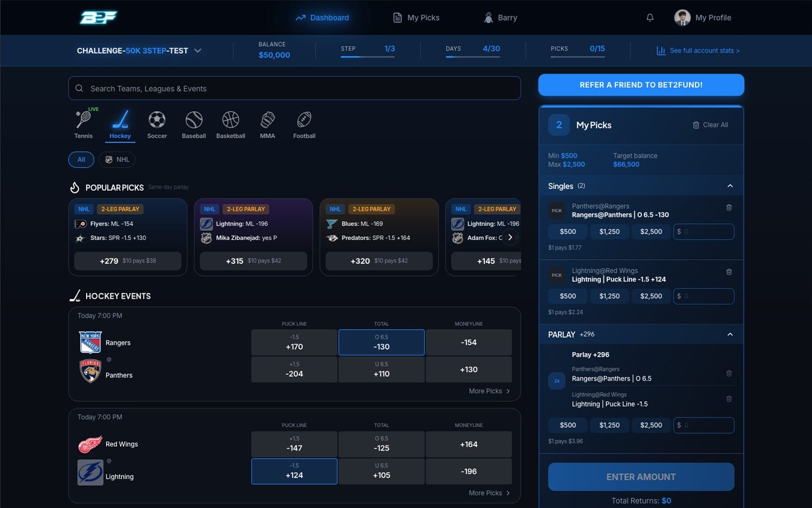Open notifications bell

650,18
